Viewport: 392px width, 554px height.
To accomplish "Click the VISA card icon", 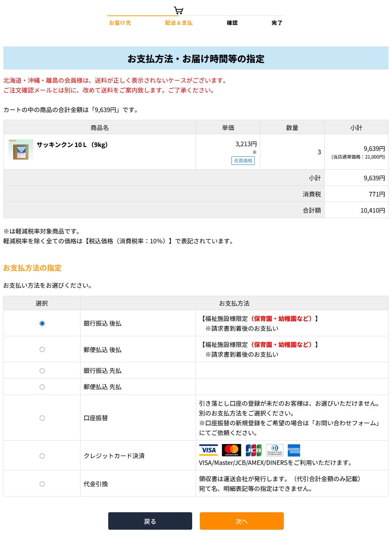I will [x=208, y=450].
